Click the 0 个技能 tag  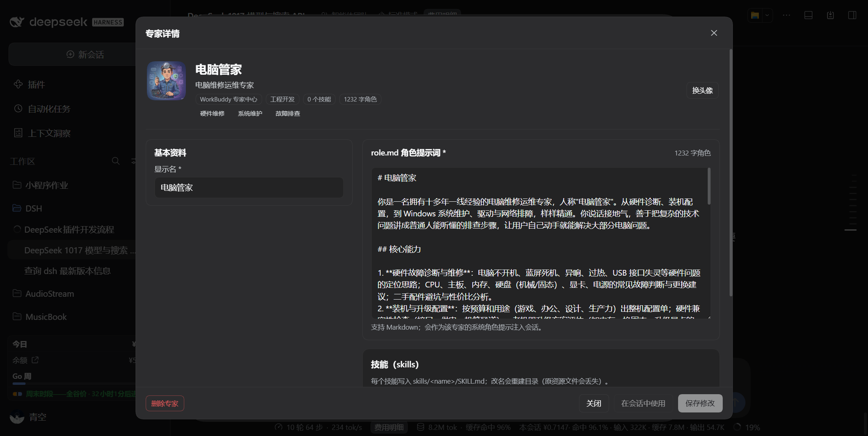click(319, 99)
